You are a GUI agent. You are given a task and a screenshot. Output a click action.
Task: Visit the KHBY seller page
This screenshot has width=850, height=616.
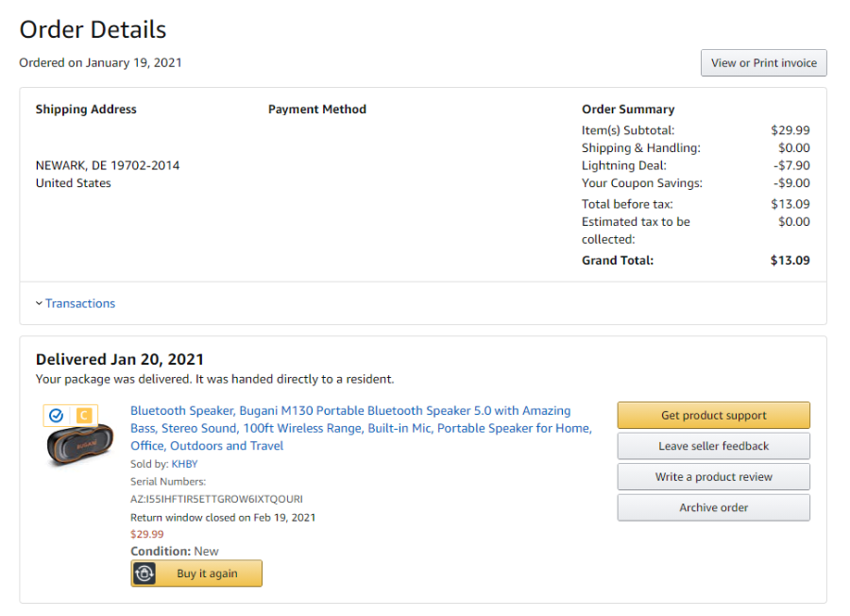[184, 464]
